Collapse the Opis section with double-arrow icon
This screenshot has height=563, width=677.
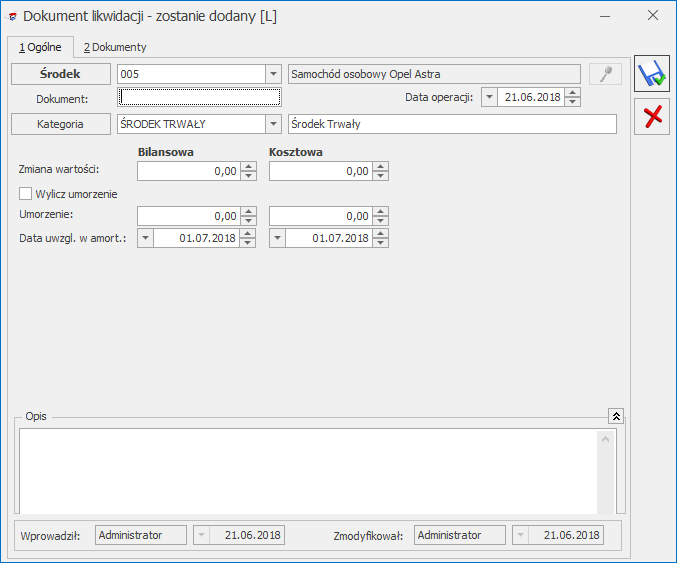(616, 415)
